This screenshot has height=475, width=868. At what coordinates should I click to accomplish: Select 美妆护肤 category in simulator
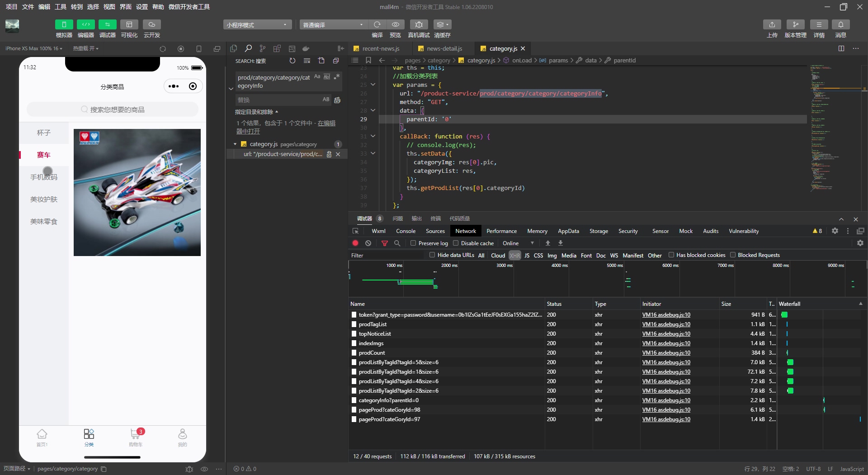(44, 199)
